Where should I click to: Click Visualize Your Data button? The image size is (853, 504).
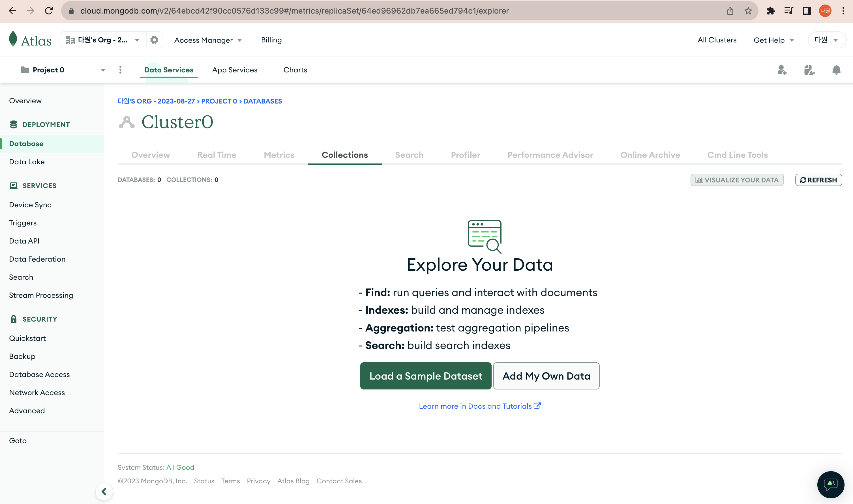[737, 180]
